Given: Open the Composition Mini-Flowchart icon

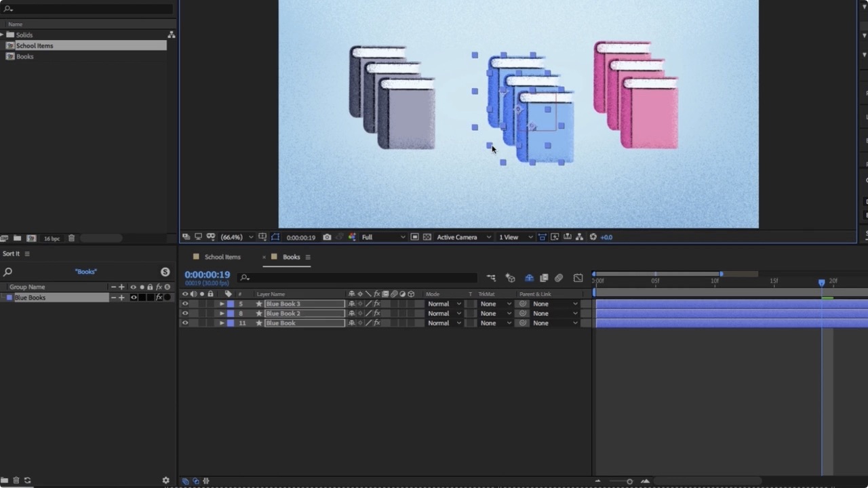Looking at the screenshot, I should coord(491,278).
